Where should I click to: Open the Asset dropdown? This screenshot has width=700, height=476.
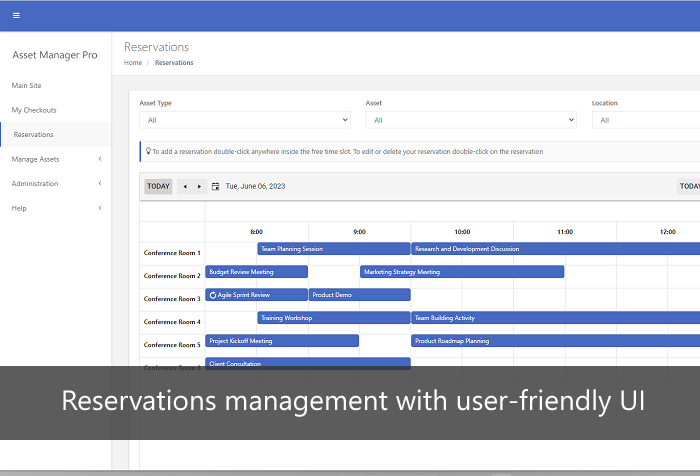[x=471, y=120]
